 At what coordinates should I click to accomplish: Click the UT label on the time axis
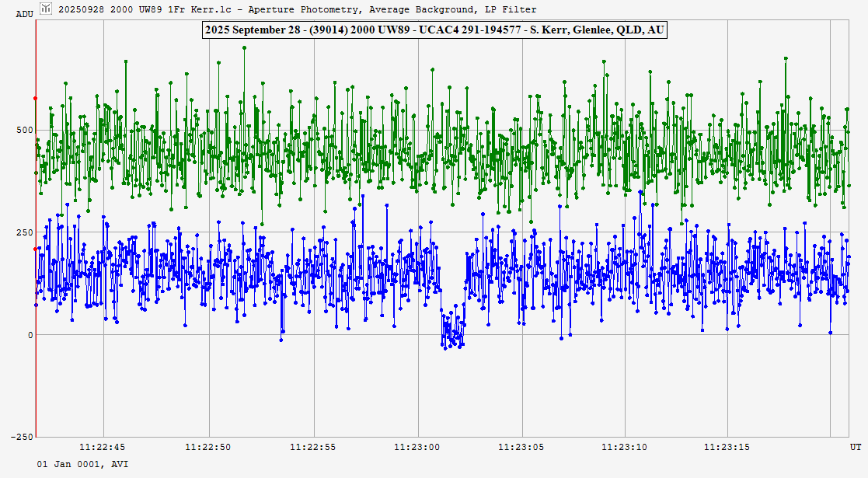click(855, 448)
